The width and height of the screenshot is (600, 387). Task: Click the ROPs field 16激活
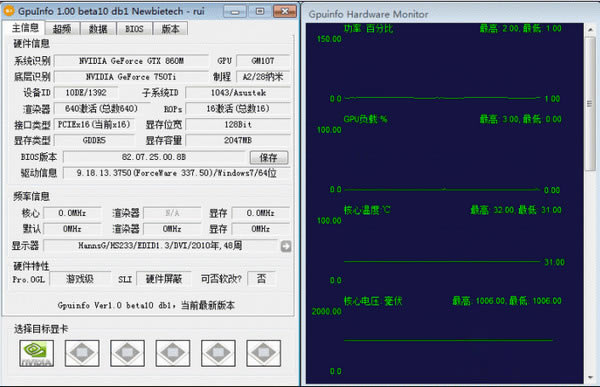point(238,109)
